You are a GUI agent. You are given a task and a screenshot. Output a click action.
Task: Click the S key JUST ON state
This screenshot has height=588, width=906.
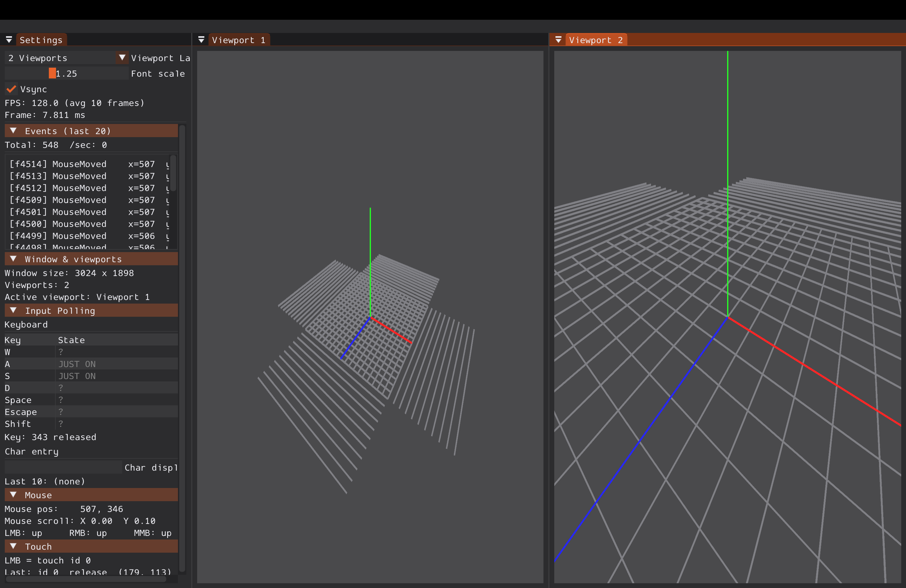coord(77,376)
